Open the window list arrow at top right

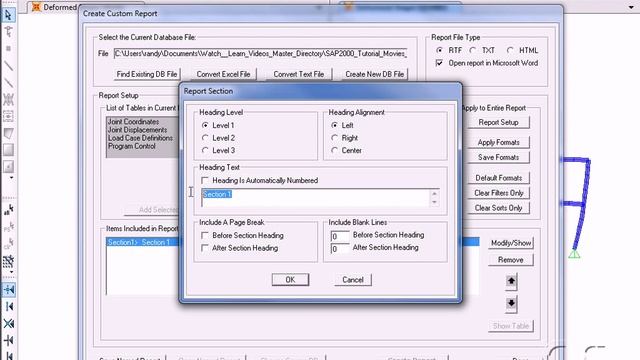631,7
